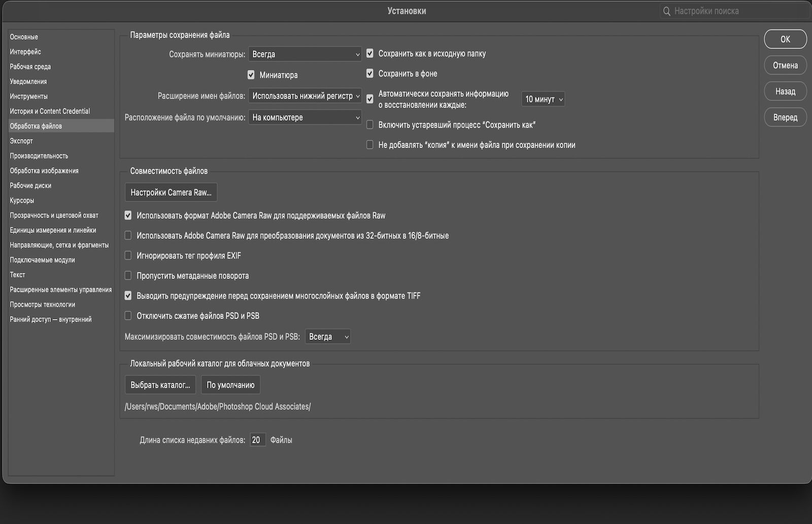
Task: Change autosave interval via "10 минут" dropdown
Action: coord(543,99)
